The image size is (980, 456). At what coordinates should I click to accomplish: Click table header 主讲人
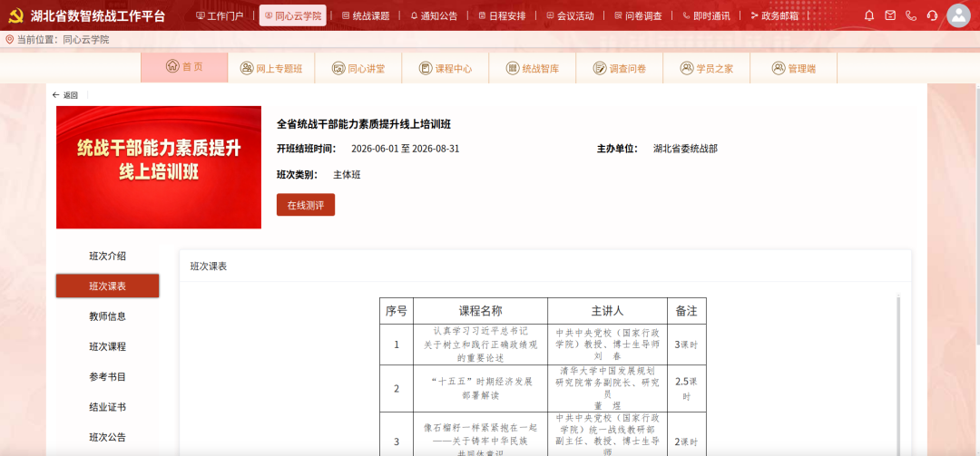click(607, 310)
